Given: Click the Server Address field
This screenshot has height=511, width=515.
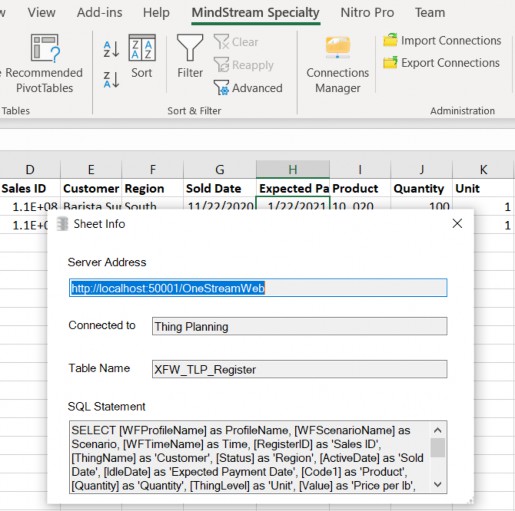Looking at the screenshot, I should [258, 288].
